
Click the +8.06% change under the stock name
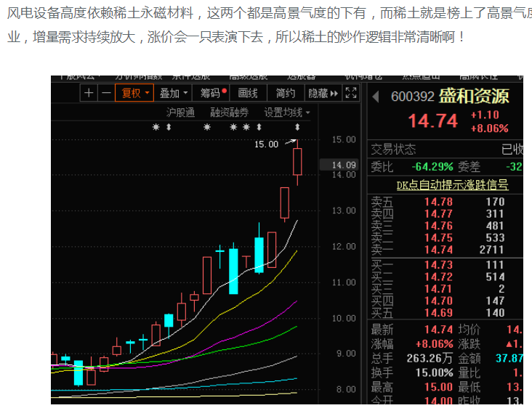[490, 129]
